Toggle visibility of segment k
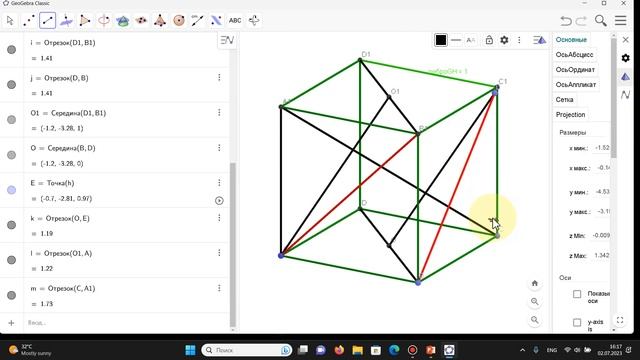 11,225
